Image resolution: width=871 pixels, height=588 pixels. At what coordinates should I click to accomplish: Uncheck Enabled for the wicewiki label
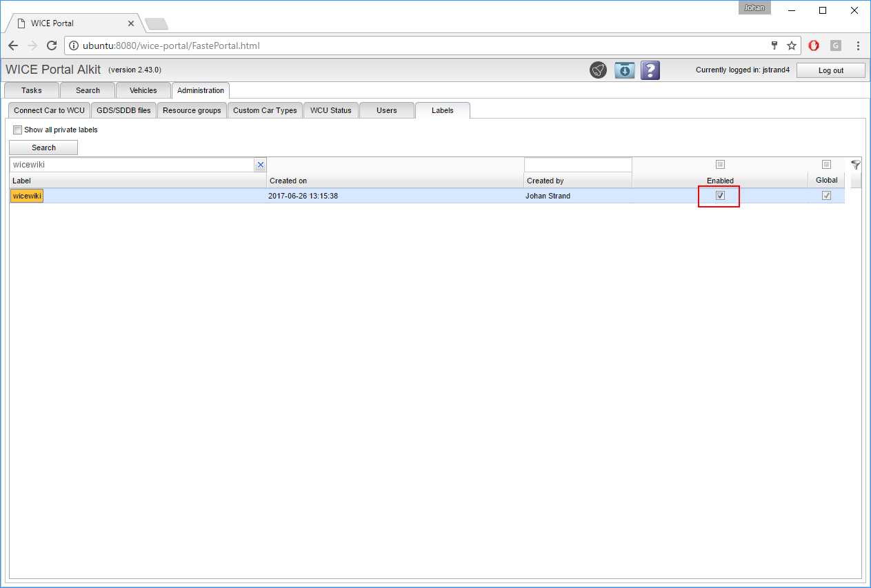pos(720,196)
